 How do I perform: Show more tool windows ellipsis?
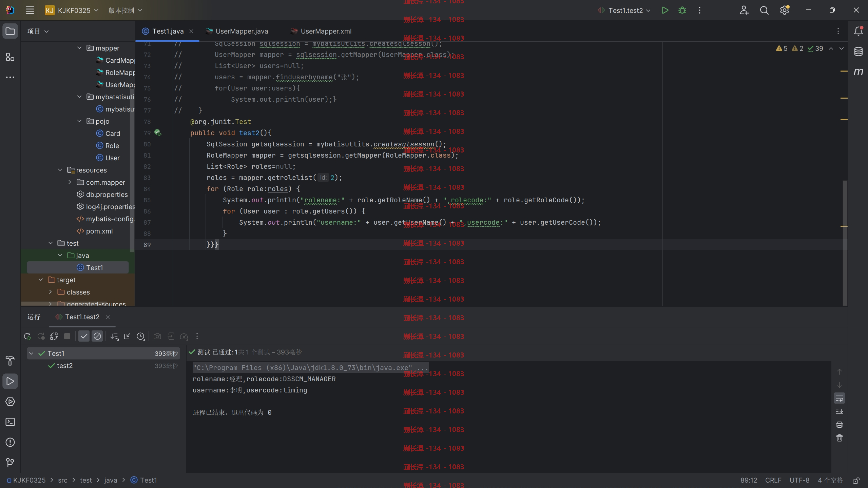(10, 77)
